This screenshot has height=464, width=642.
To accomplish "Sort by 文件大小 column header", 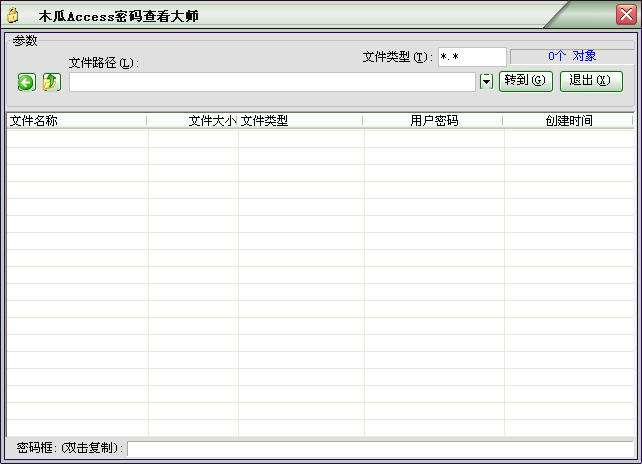I will coord(192,121).
